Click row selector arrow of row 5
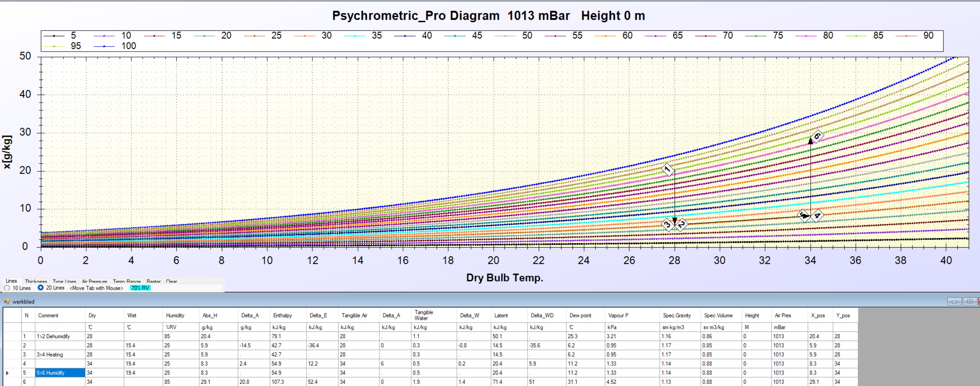980x386 pixels. point(7,373)
